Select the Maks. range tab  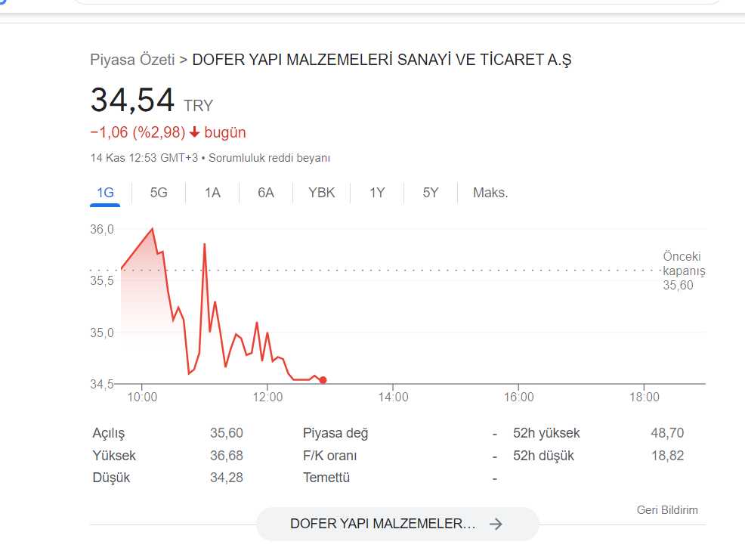[x=490, y=193]
